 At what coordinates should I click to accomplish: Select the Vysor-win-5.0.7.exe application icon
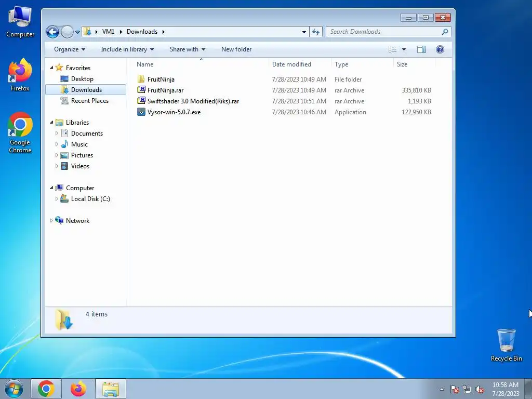pyautogui.click(x=141, y=112)
